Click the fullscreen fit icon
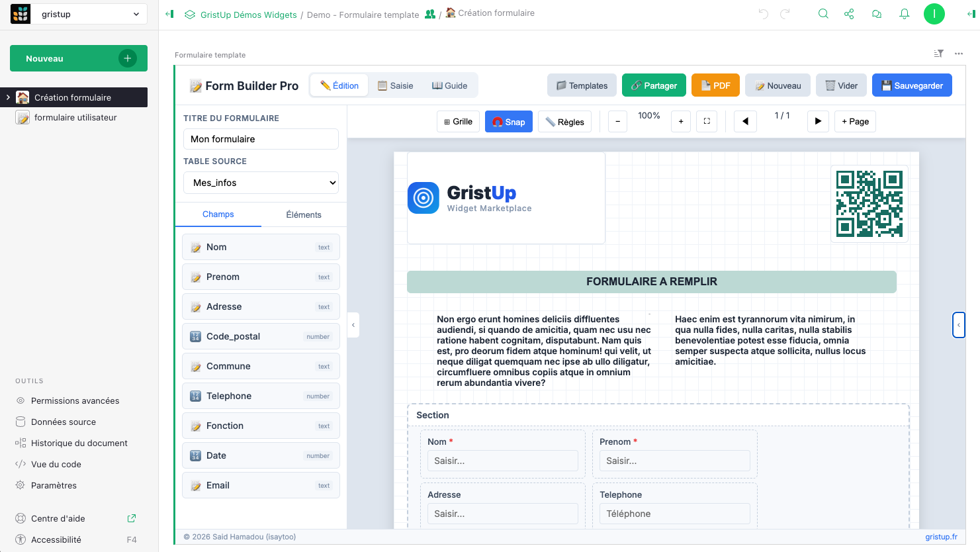Viewport: 980px width, 552px height. coord(707,122)
